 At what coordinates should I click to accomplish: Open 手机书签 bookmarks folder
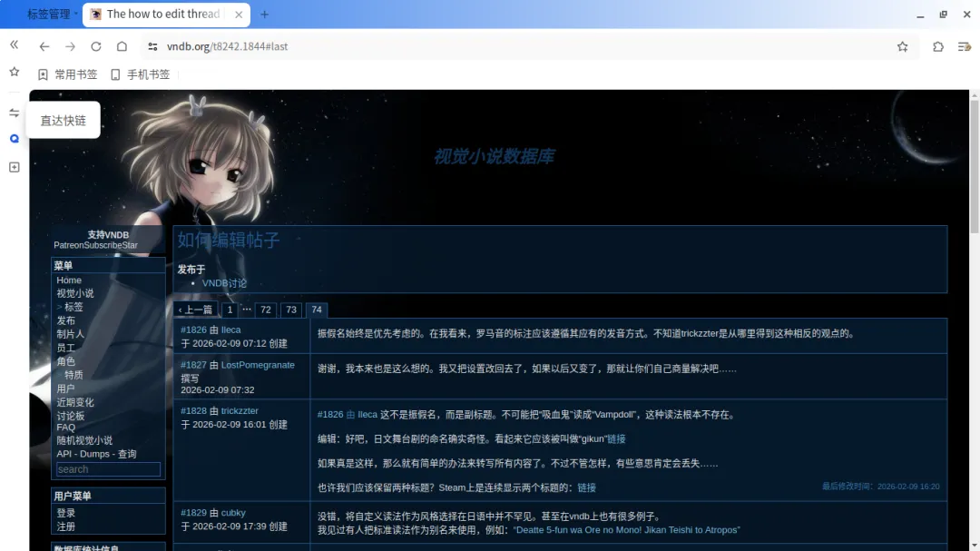[140, 74]
